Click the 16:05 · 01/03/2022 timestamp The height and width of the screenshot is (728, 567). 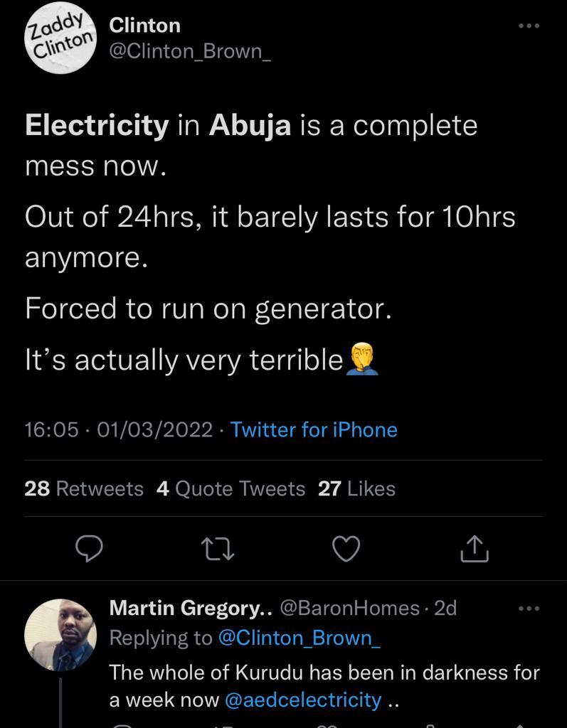(118, 429)
